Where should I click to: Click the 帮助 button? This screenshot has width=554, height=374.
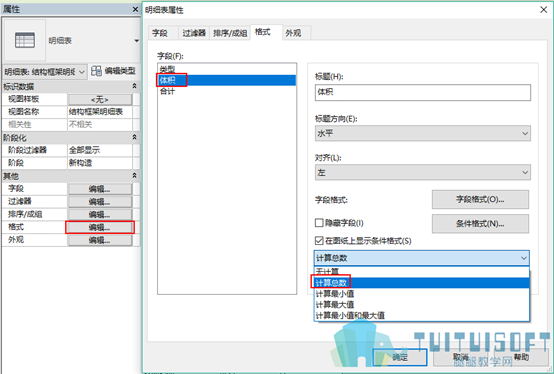pyautogui.click(x=521, y=357)
